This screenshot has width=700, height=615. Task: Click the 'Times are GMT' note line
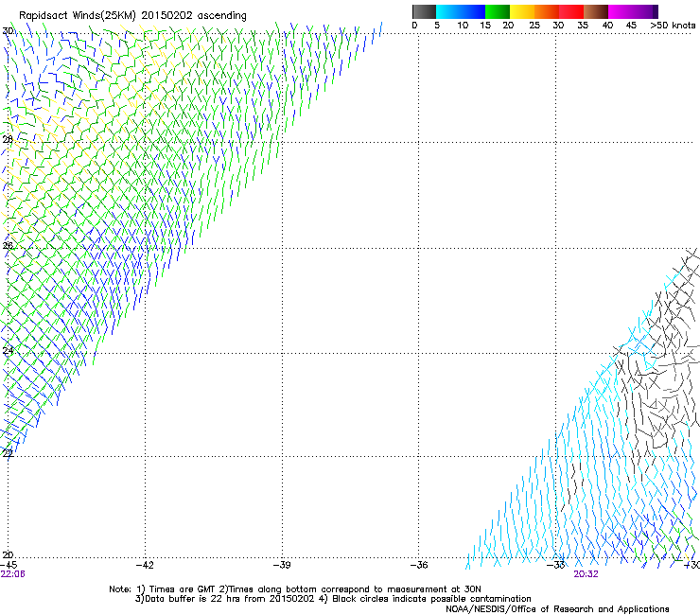pos(295,589)
